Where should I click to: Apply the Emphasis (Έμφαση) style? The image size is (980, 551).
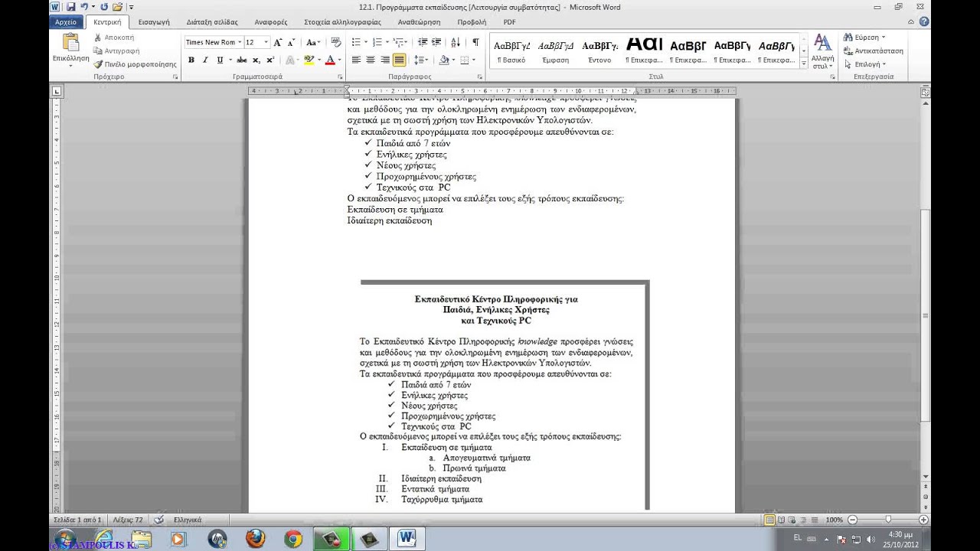coord(556,51)
